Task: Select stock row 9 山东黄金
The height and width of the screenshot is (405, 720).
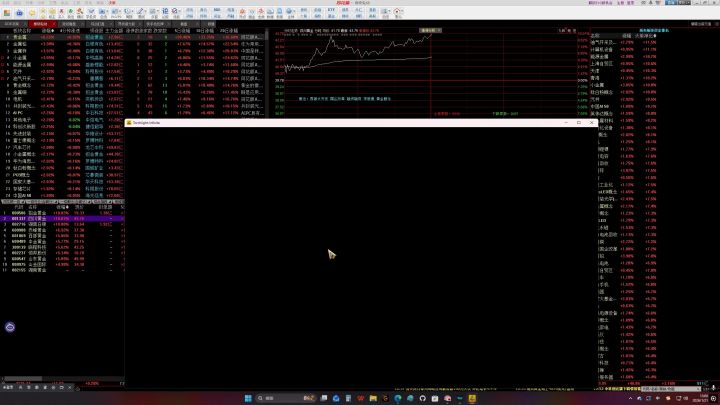Action: click(62, 259)
